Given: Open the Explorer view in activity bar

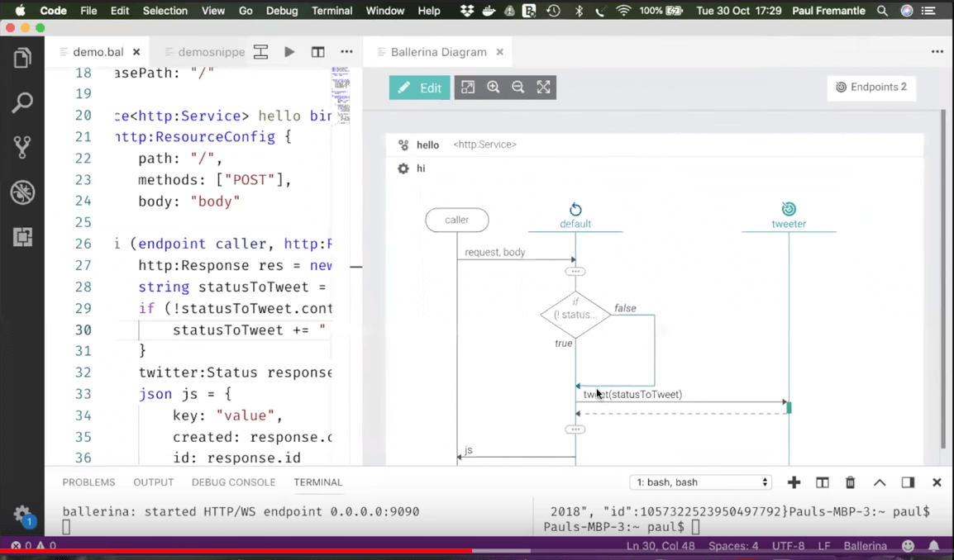Looking at the screenshot, I should coord(22,58).
